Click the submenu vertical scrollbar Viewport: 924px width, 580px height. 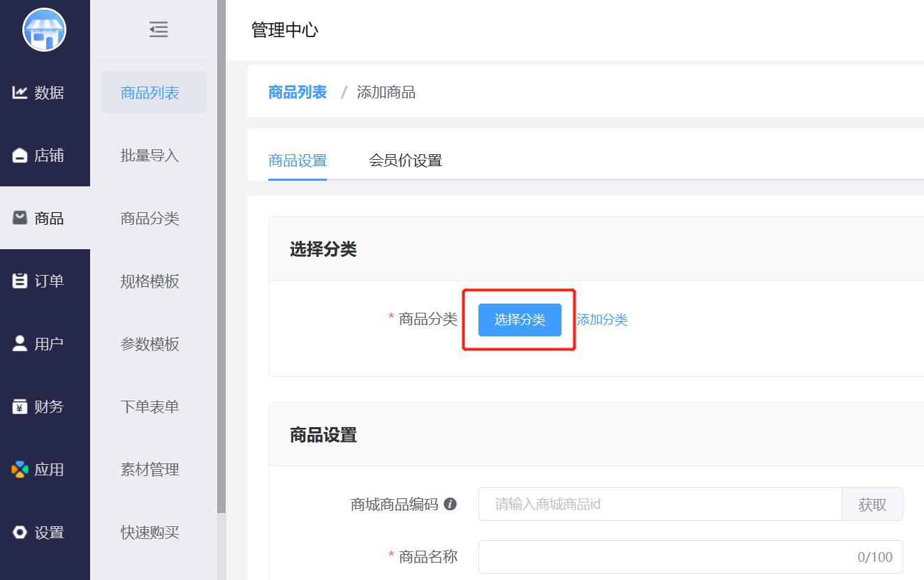pos(221,257)
